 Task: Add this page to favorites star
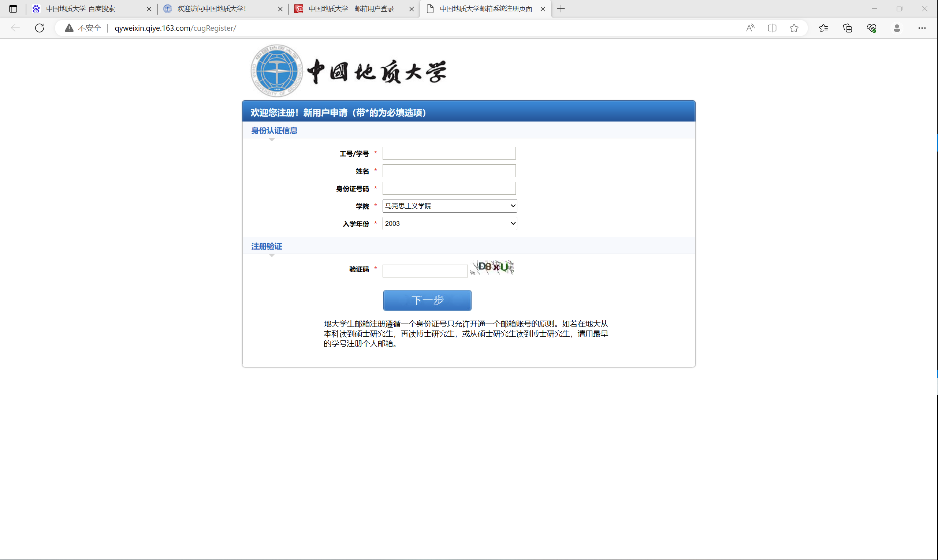pos(794,28)
